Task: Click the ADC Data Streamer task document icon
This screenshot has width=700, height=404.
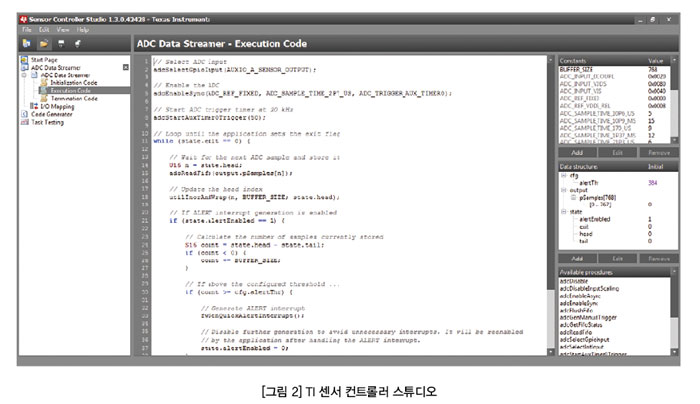Action: click(34, 75)
